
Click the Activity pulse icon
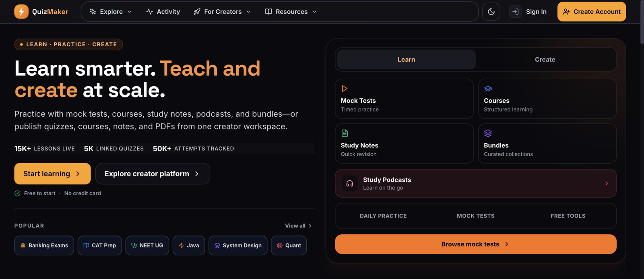point(150,12)
